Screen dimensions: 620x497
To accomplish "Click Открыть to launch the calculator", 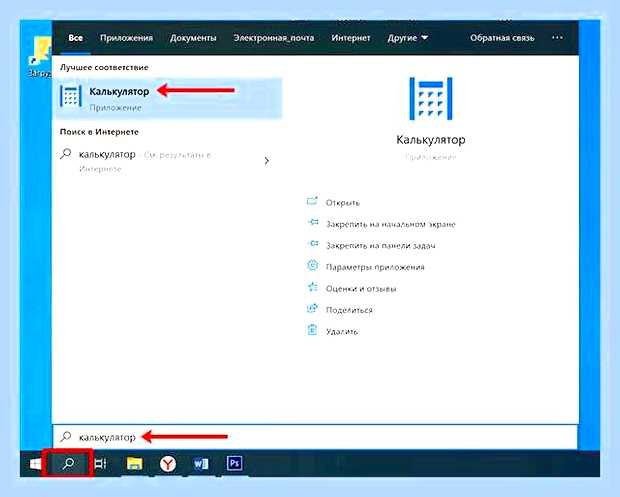I will click(x=342, y=203).
